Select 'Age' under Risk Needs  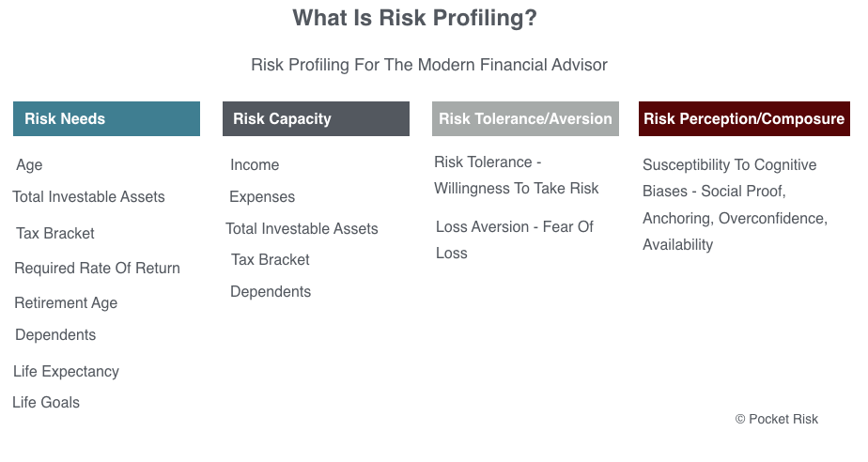pos(29,165)
